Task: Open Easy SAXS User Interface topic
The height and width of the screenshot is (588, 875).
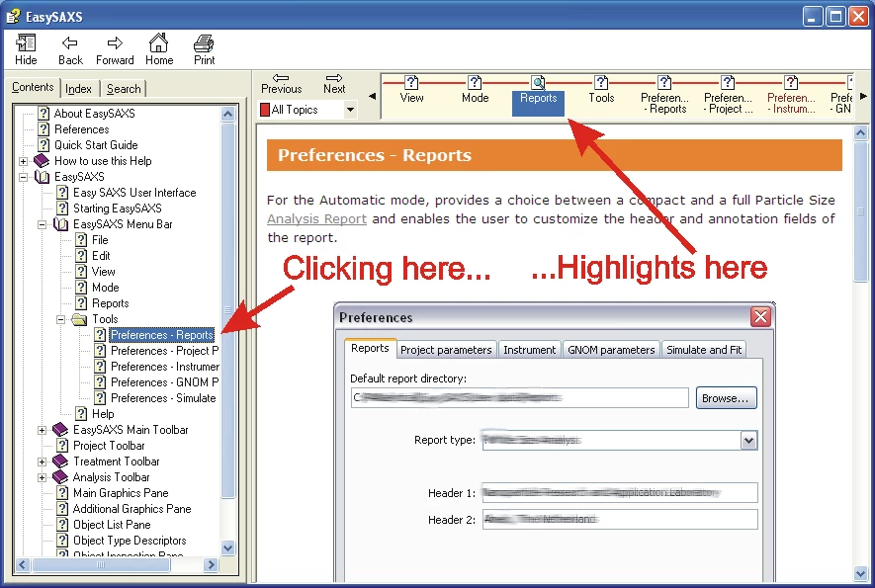Action: [x=134, y=193]
